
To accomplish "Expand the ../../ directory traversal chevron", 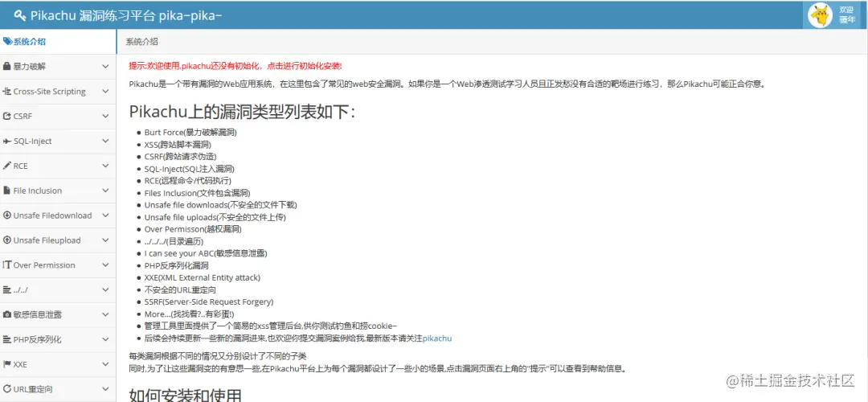I will 106,289.
